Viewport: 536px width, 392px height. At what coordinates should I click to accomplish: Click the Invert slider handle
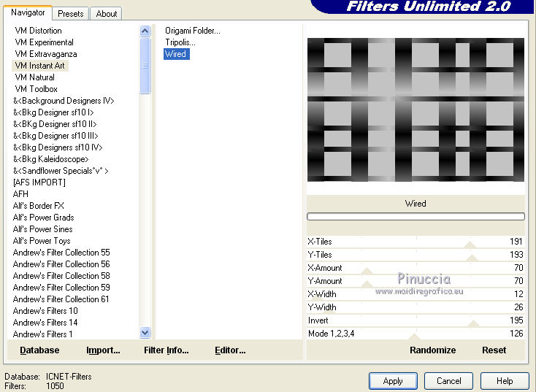474,323
